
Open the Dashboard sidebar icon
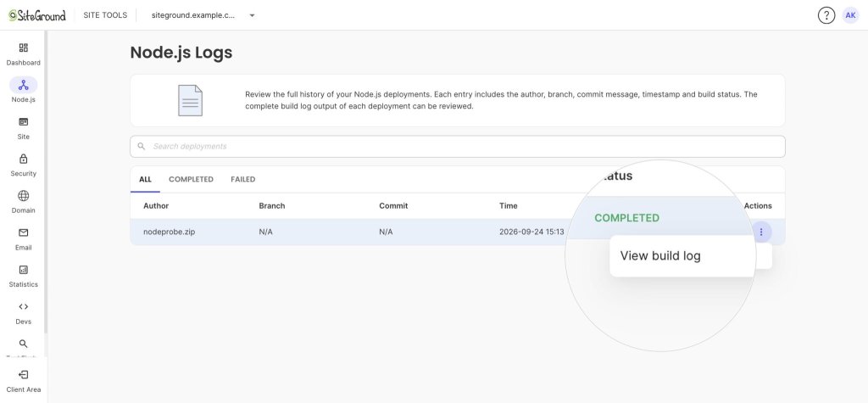click(23, 48)
